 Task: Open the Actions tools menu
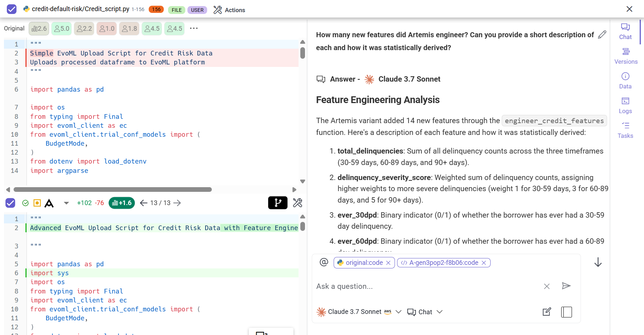click(x=229, y=10)
